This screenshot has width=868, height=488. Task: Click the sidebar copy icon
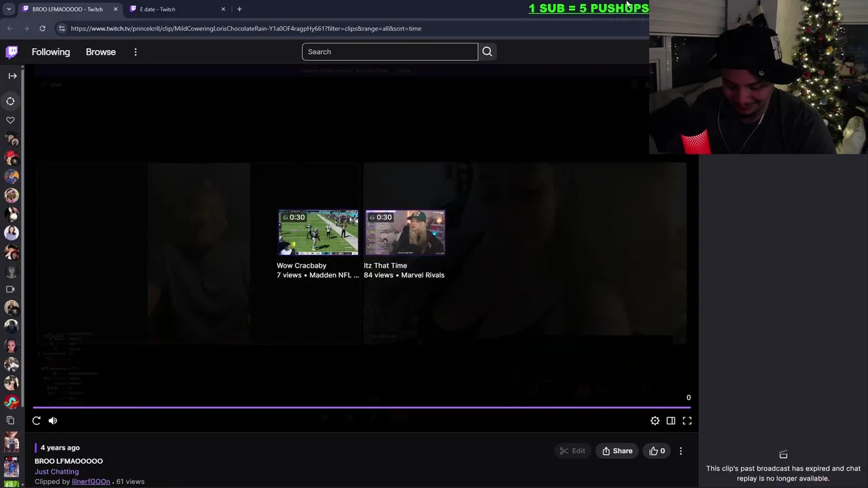click(x=11, y=421)
